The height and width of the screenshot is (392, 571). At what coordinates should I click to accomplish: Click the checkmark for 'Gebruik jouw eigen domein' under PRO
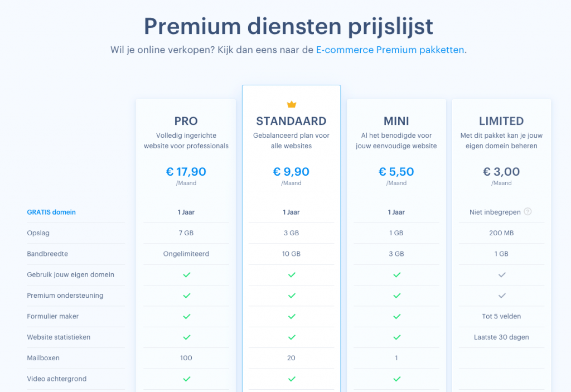tap(186, 274)
